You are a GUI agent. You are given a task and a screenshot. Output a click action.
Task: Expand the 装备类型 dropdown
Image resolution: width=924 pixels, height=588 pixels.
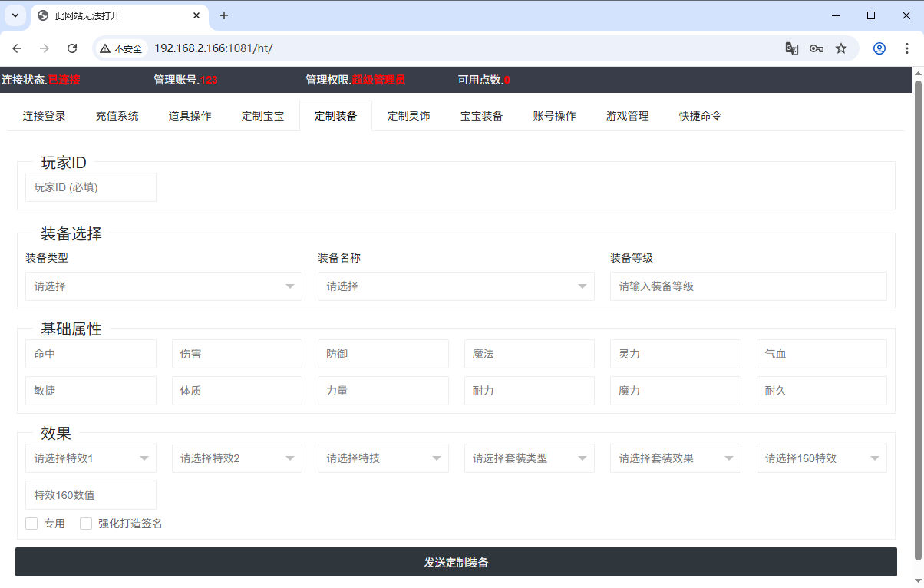[163, 286]
